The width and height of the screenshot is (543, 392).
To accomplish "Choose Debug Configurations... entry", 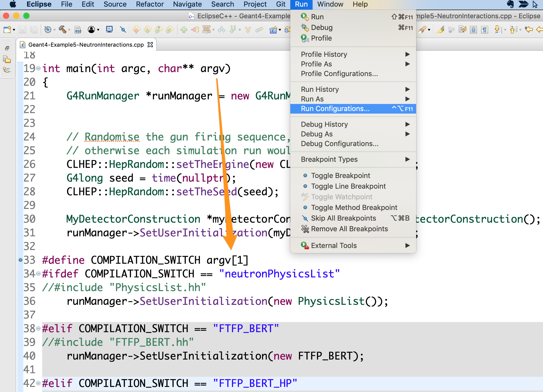I will (x=340, y=144).
